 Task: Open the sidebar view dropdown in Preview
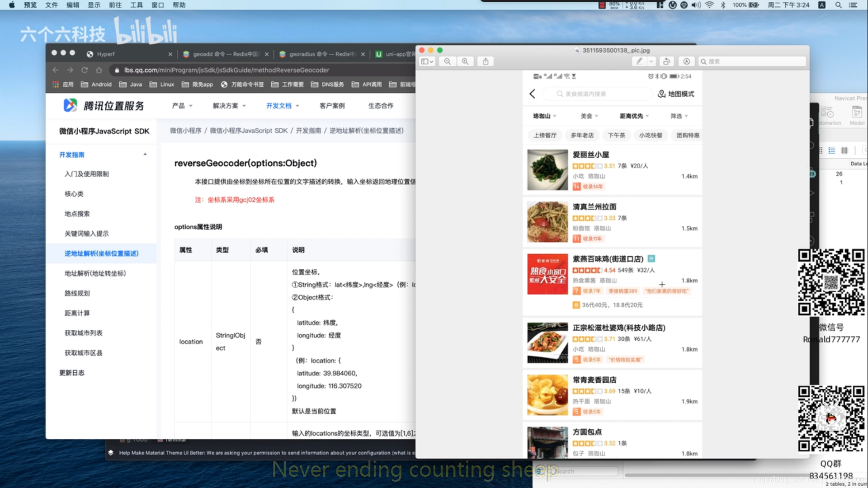click(427, 61)
